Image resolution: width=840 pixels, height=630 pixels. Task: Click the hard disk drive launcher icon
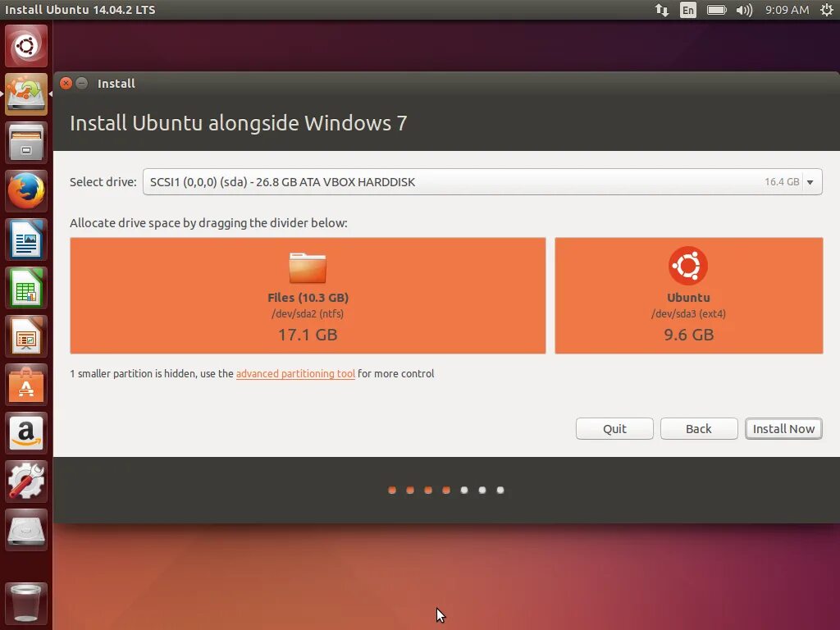(x=25, y=530)
